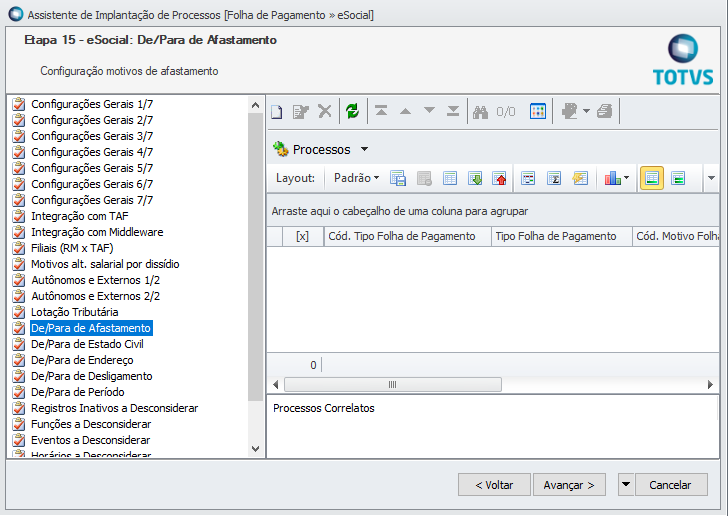Save layout icon next to Padrão

[x=398, y=178]
